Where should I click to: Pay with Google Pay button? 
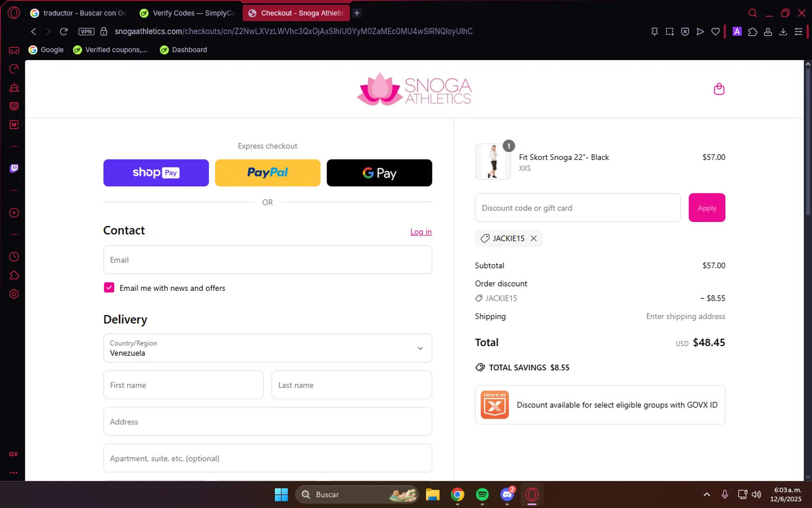point(379,173)
